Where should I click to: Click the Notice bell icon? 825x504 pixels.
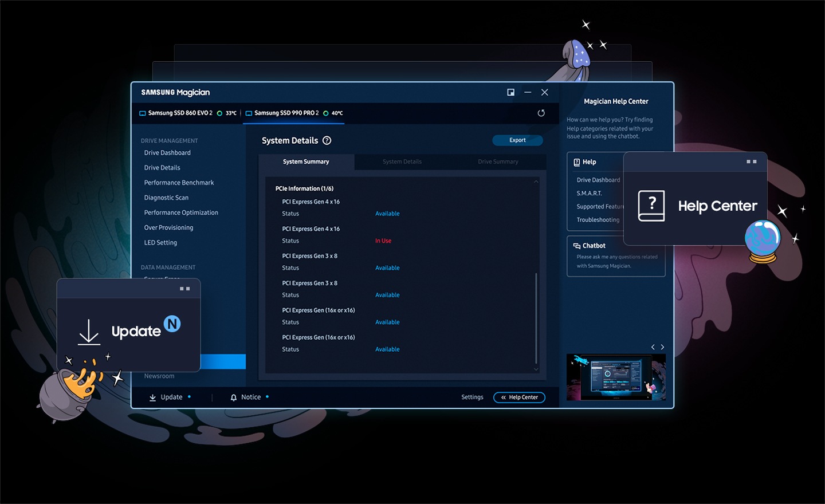point(234,397)
